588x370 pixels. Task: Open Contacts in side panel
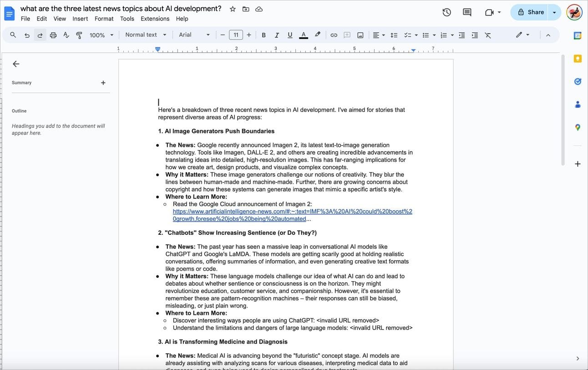pos(578,104)
